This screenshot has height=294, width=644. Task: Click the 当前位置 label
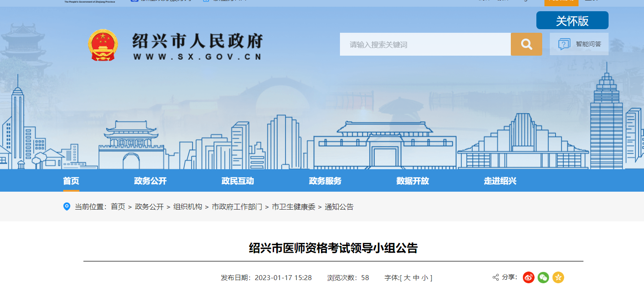point(91,207)
